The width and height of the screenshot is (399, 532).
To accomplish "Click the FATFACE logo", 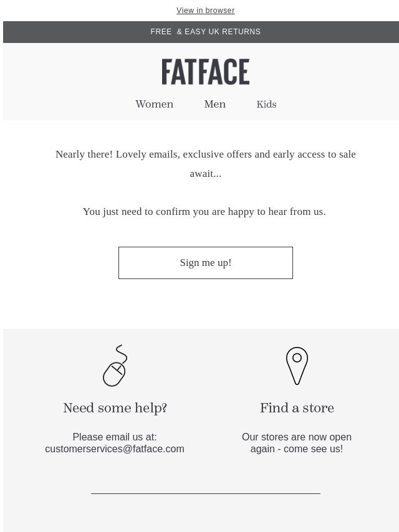I will coord(206,72).
